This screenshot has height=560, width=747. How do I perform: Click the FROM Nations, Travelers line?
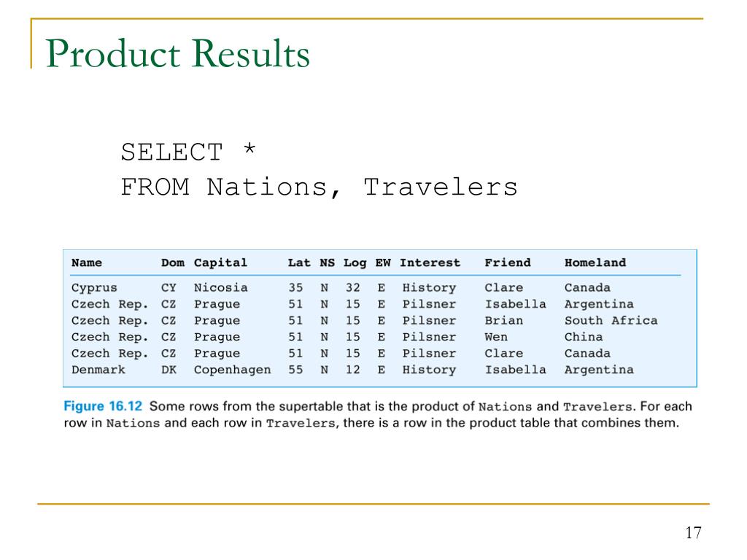click(319, 187)
